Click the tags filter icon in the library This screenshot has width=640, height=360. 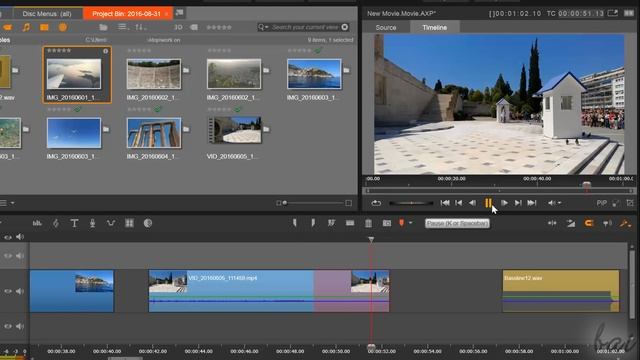(194, 27)
